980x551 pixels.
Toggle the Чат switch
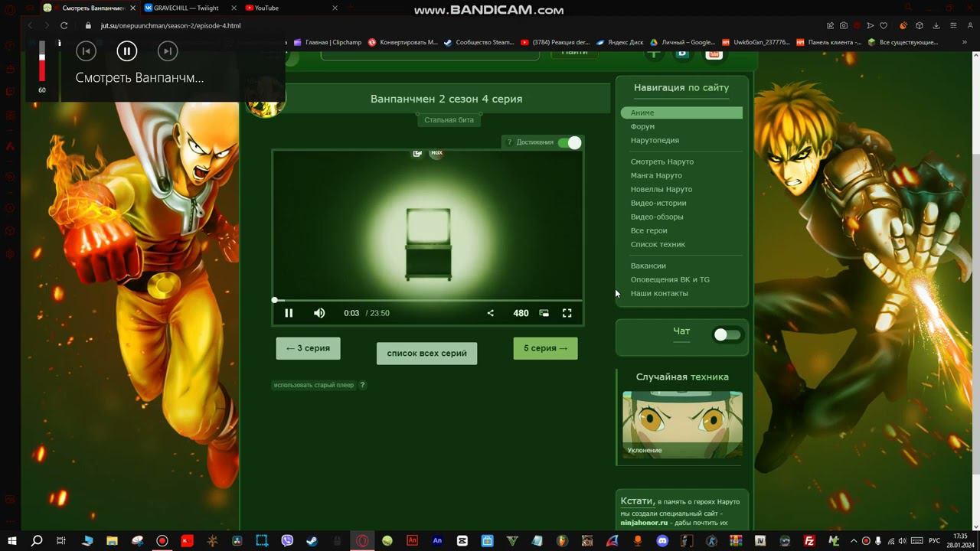tap(727, 334)
